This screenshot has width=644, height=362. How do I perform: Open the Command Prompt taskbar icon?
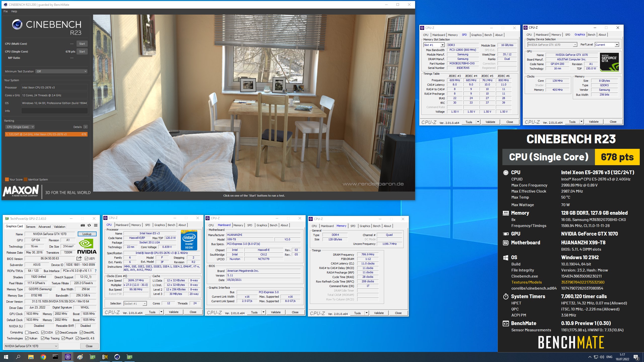pos(55,357)
